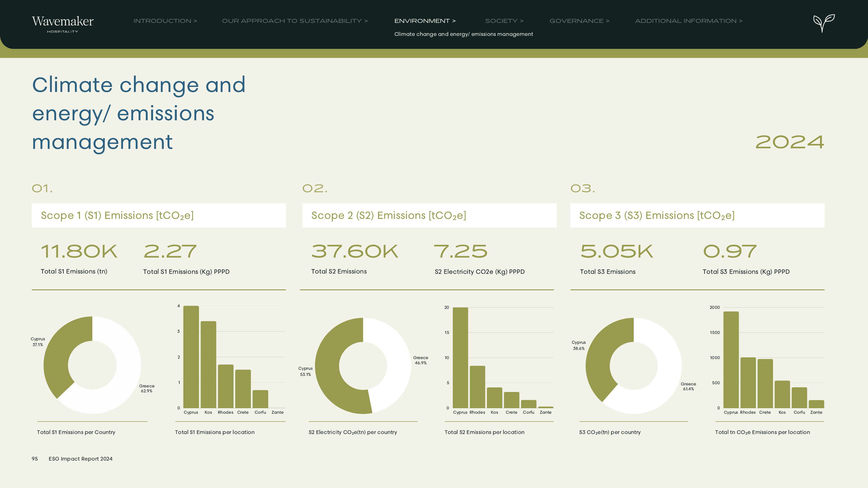Screen dimensions: 868x488
Task: Click 'S3 CO₂e(tn) per country' caption
Action: [610, 432]
